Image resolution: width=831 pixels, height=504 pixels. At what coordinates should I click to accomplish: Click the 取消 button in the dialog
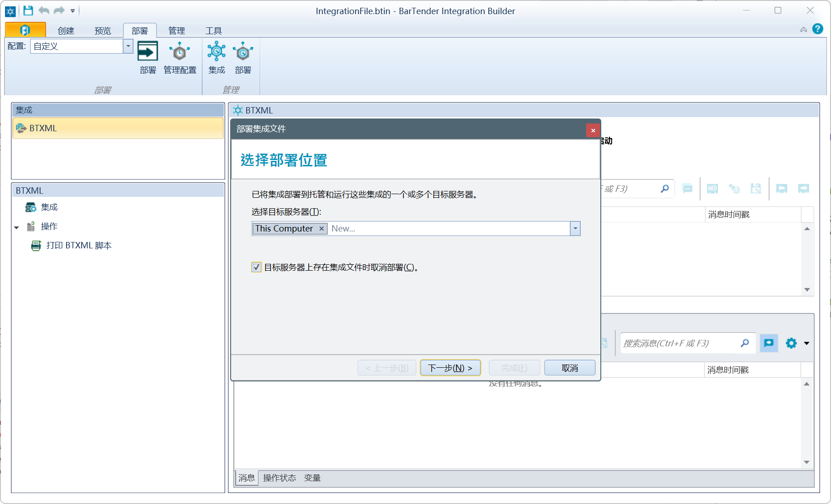pyautogui.click(x=570, y=368)
